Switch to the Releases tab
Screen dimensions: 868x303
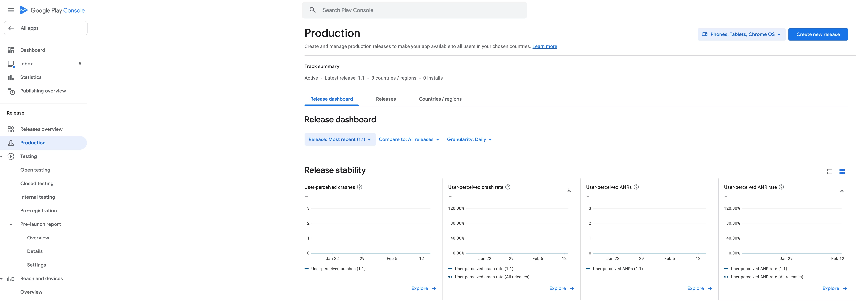click(386, 99)
